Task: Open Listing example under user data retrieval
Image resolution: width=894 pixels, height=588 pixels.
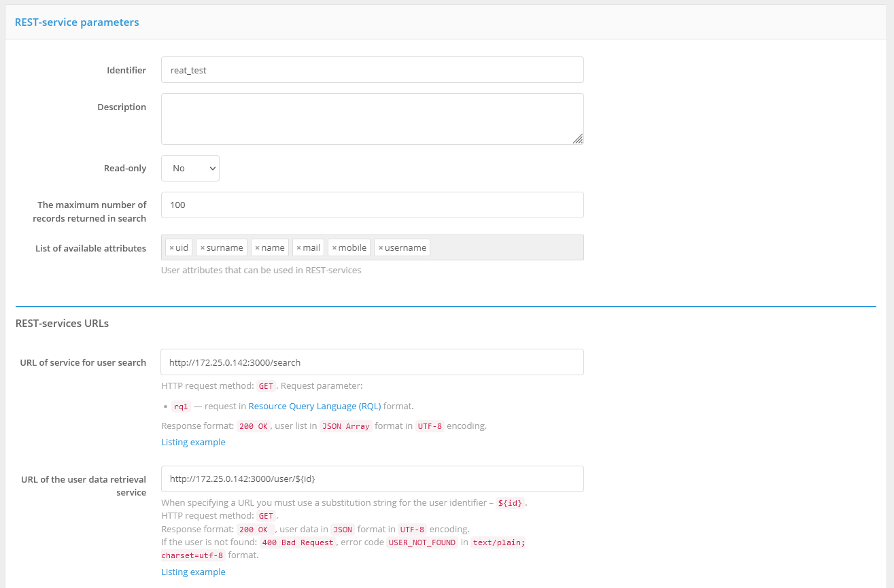Action: tap(193, 572)
